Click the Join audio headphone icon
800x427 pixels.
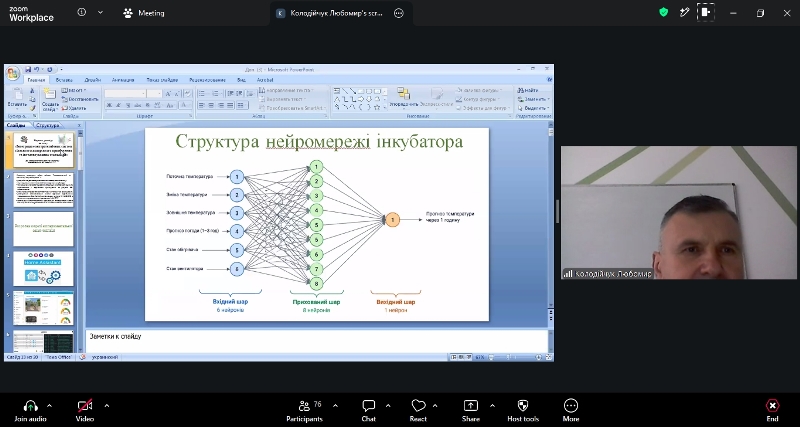tap(31, 406)
